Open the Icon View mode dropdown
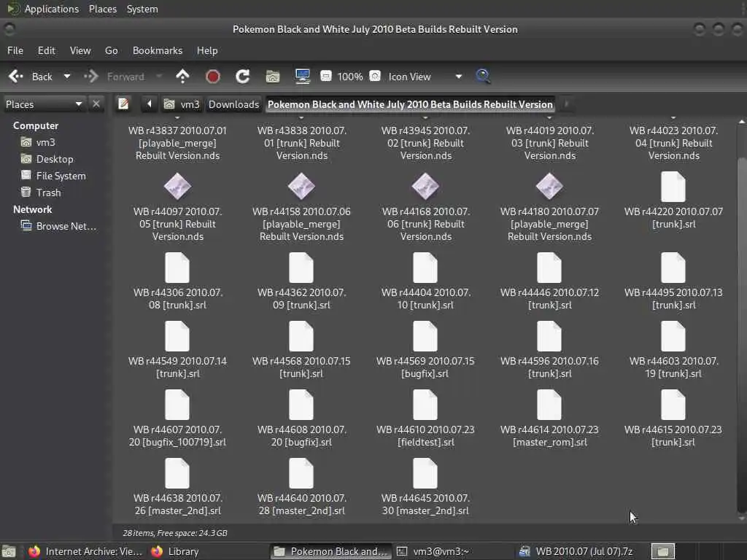 pyautogui.click(x=425, y=77)
